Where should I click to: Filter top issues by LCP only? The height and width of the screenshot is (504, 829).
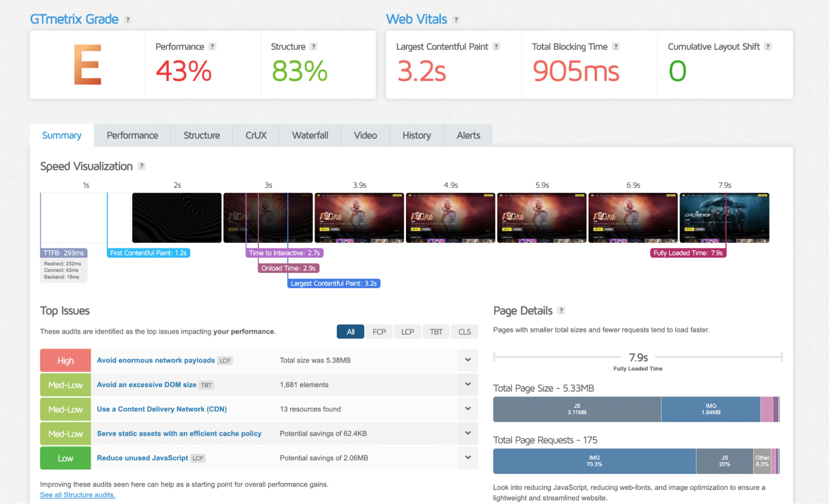coord(407,332)
